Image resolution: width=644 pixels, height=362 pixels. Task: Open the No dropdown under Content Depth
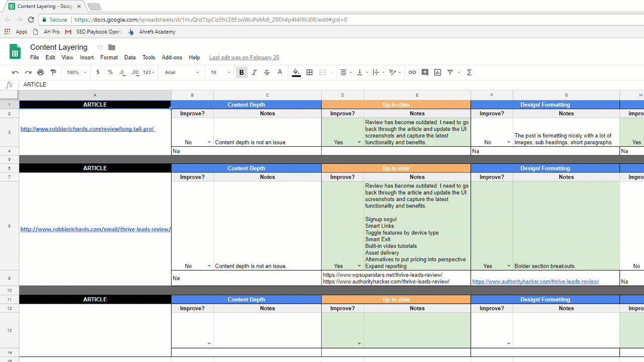pyautogui.click(x=209, y=142)
